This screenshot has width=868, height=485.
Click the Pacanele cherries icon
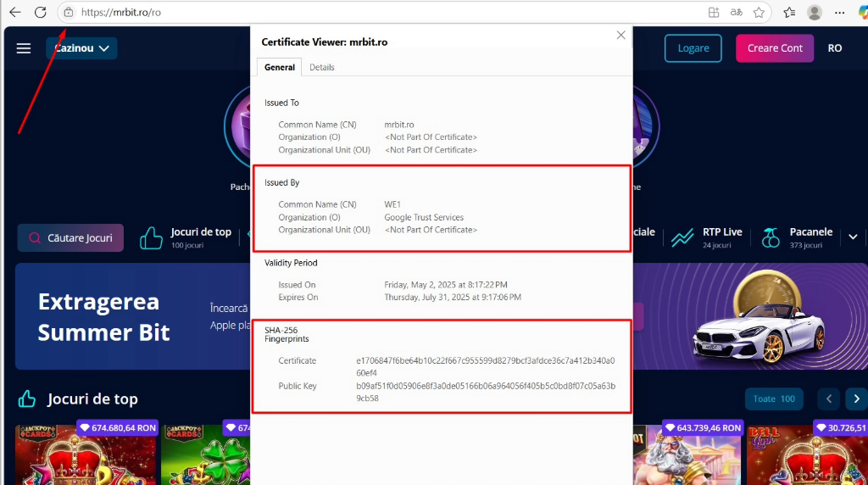point(770,238)
